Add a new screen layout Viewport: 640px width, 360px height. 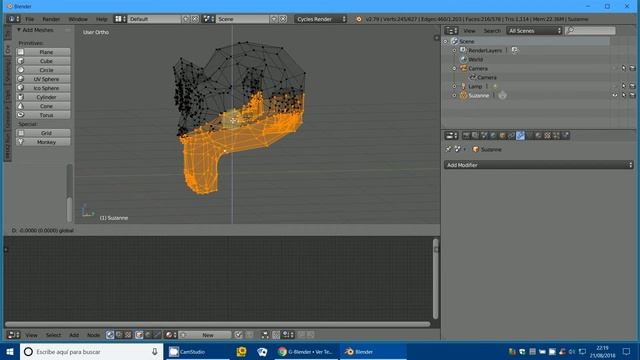[186, 19]
